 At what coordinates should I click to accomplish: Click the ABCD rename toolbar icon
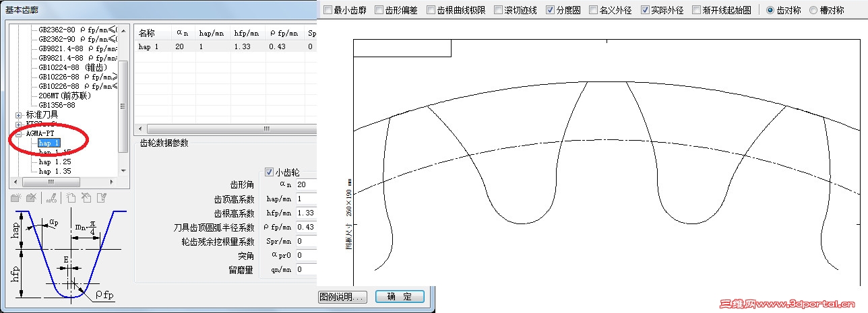[53, 198]
